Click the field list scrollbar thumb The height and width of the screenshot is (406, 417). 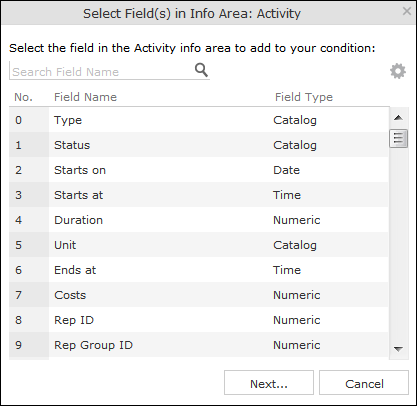coord(398,138)
